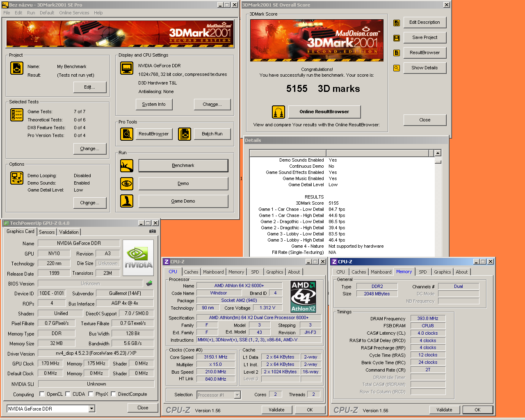Click the left CPU-Z window title icon

(166, 262)
